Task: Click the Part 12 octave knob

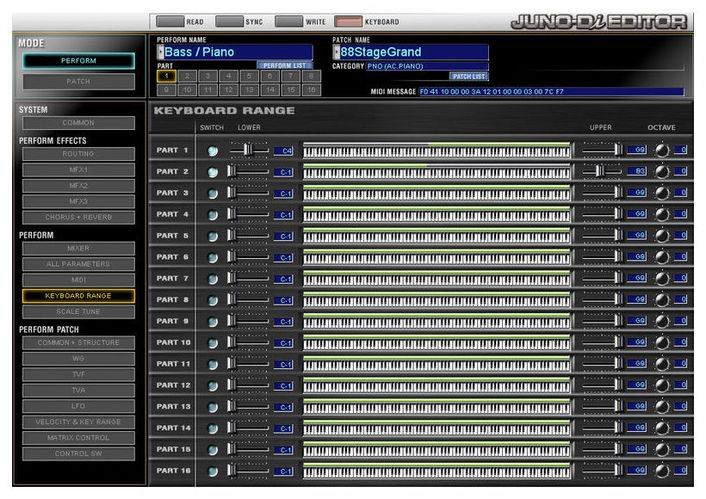Action: tap(662, 385)
